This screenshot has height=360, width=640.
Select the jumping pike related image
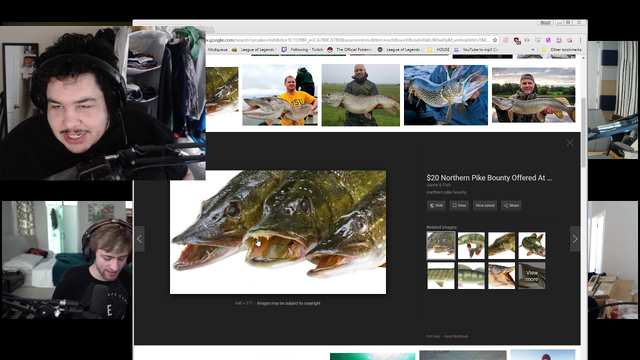532,245
